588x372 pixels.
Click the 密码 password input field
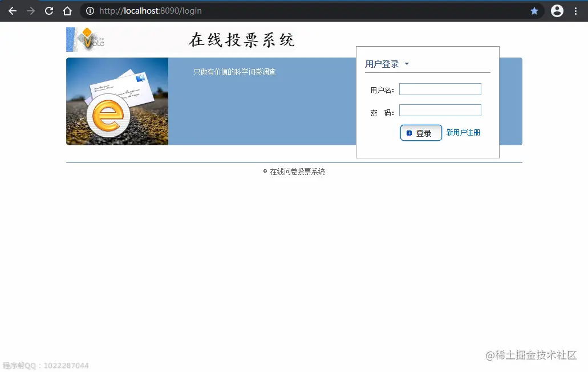(x=440, y=110)
